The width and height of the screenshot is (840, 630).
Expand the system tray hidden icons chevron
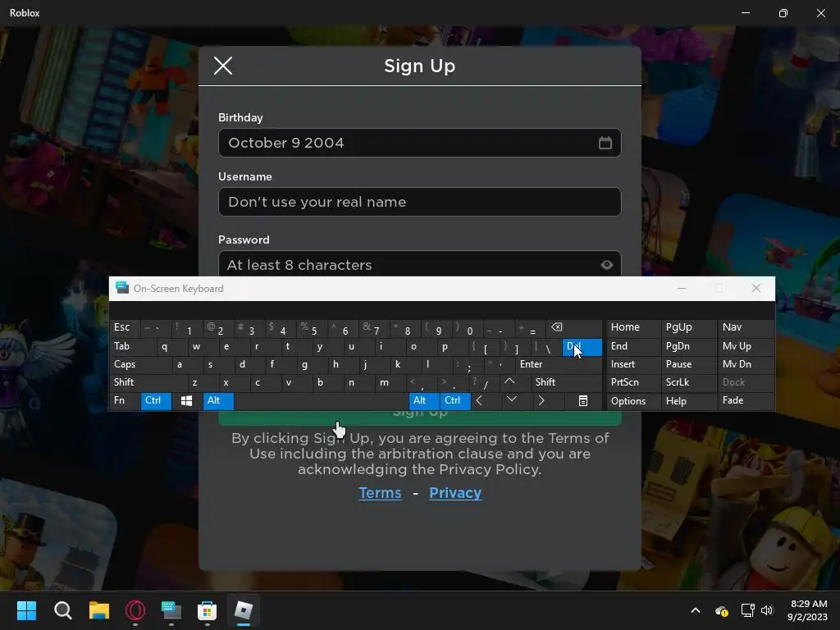696,610
